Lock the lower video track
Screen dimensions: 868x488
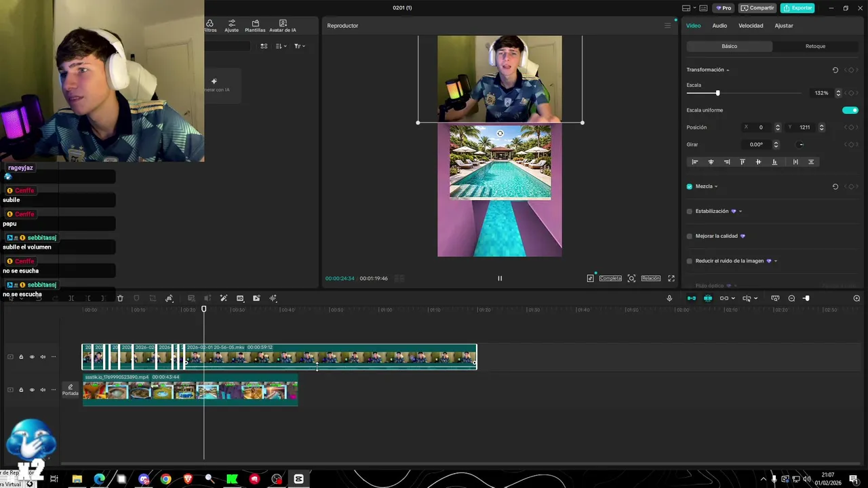click(x=21, y=390)
